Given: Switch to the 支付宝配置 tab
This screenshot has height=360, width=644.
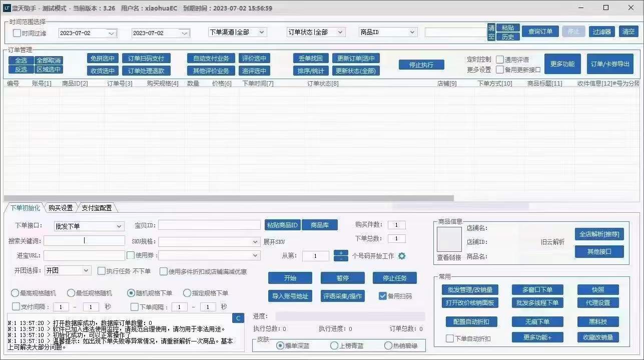Looking at the screenshot, I should pos(97,208).
